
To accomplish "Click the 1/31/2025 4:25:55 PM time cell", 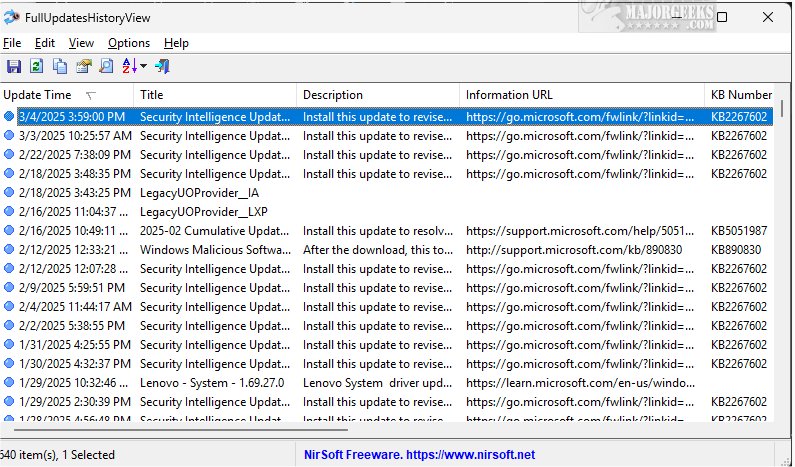I will (x=75, y=345).
